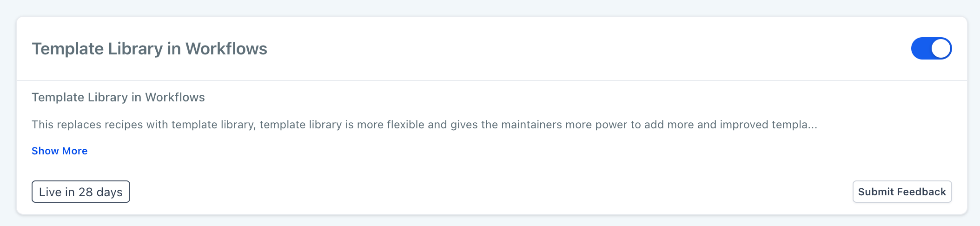Click the Live in 28 days badge

click(80, 192)
